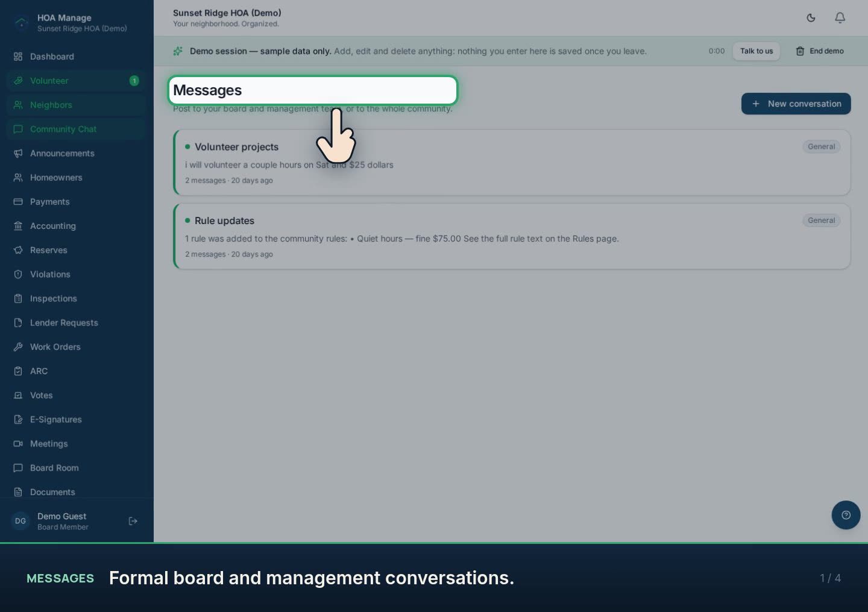The image size is (868, 612).
Task: Go to the Announcements section
Action: click(76, 153)
